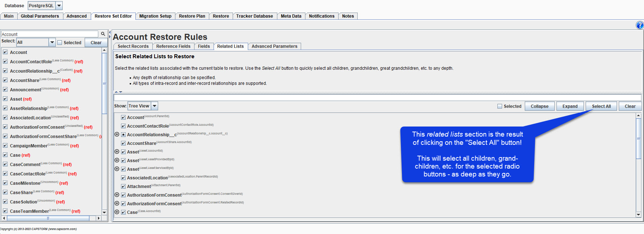This screenshot has width=644, height=234.
Task: Open the Advanced tab
Action: [77, 16]
